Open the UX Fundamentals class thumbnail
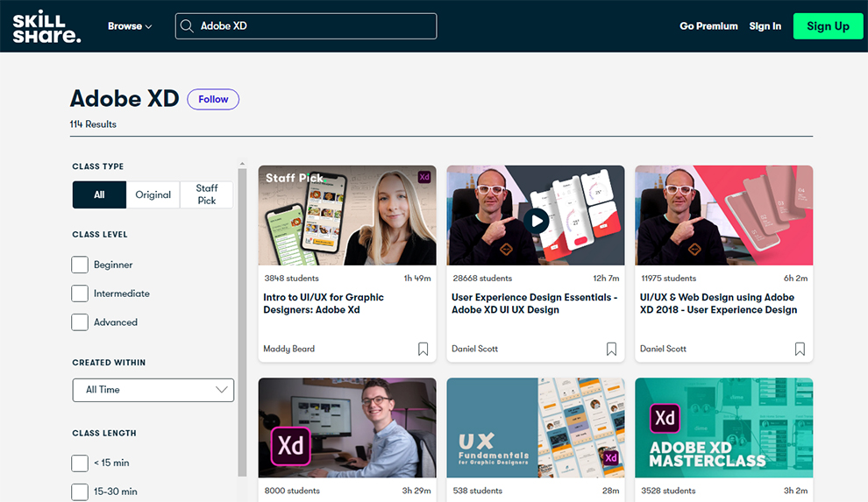Image resolution: width=868 pixels, height=502 pixels. coord(536,428)
